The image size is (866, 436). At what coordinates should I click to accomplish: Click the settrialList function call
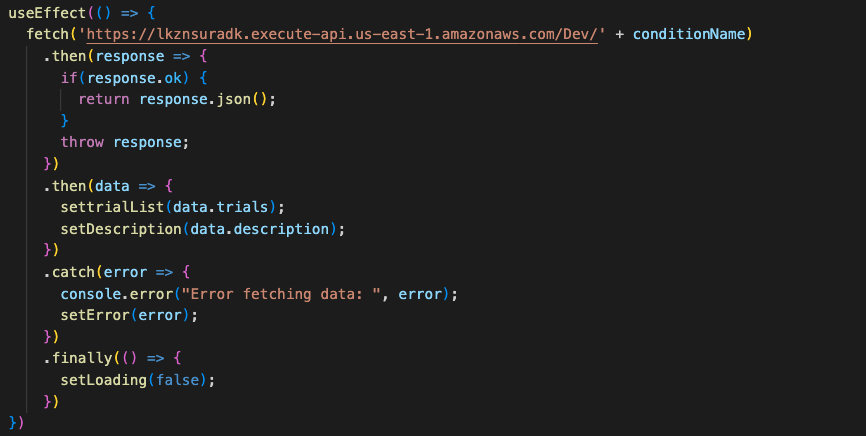[113, 207]
